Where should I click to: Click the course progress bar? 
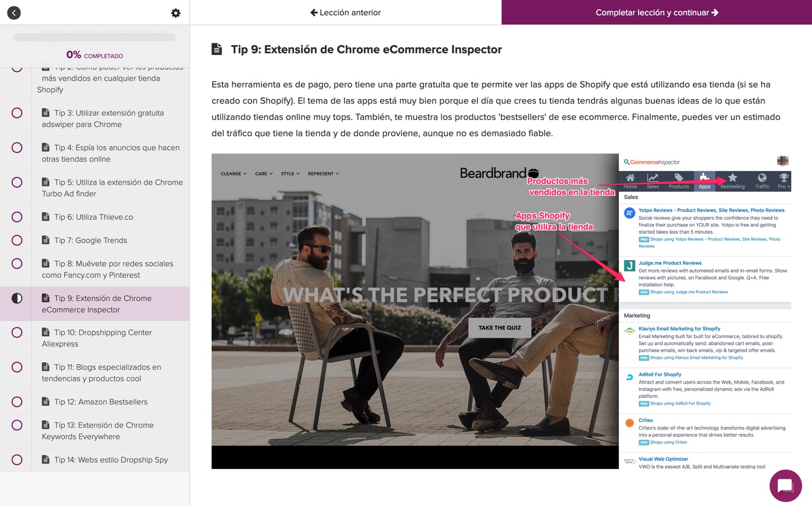(x=95, y=37)
